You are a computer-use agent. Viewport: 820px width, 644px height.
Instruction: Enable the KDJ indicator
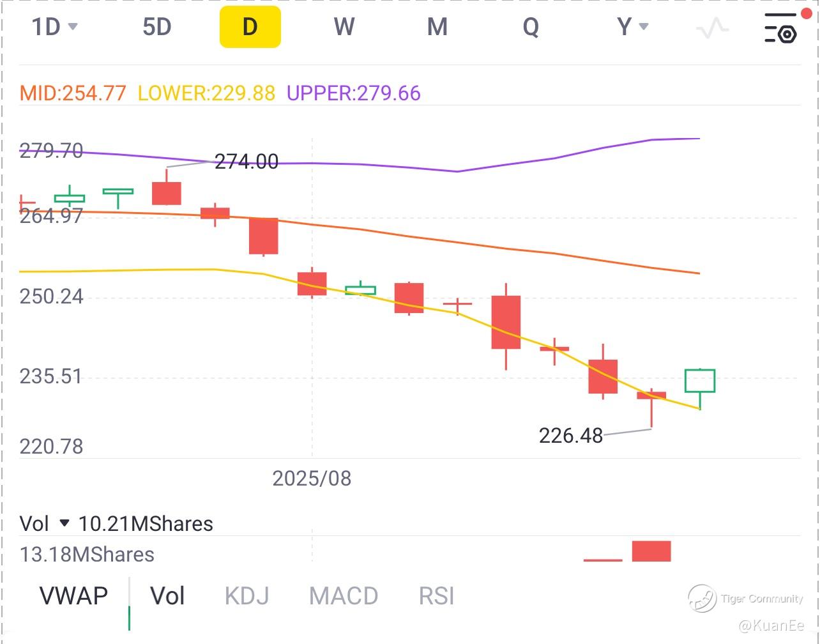247,595
